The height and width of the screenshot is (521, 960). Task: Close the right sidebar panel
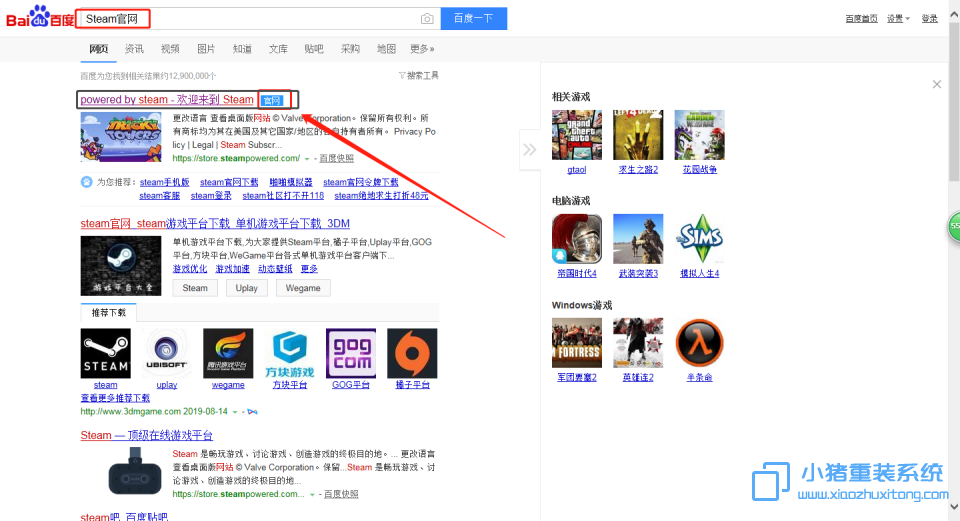937,84
